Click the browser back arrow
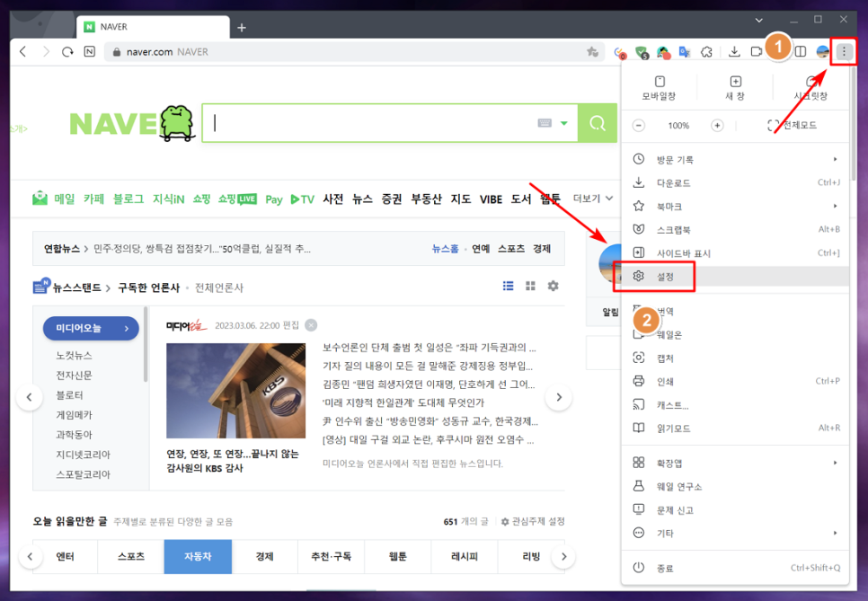This screenshot has width=868, height=601. (x=22, y=51)
